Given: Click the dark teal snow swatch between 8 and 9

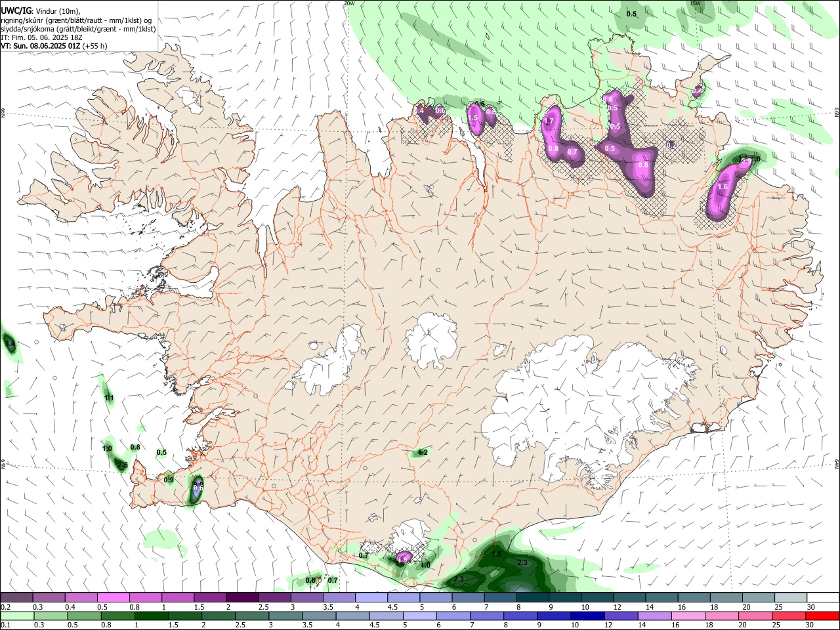Looking at the screenshot, I should tap(533, 597).
